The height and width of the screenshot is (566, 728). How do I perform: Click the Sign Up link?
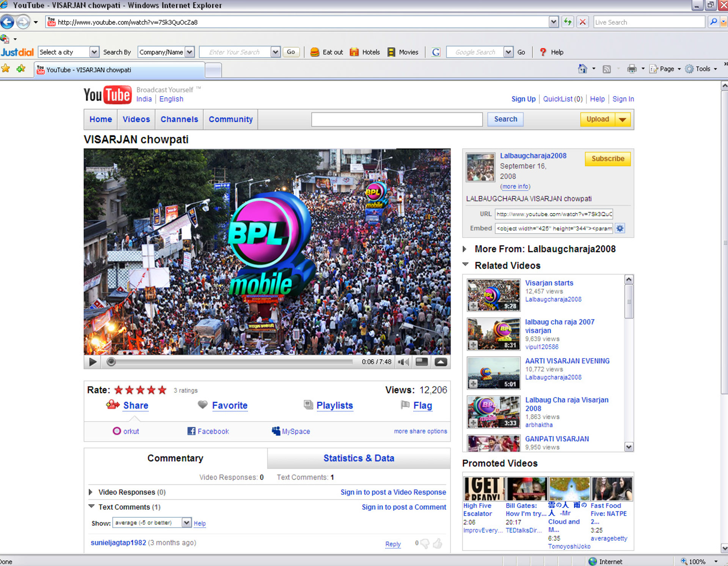click(523, 99)
